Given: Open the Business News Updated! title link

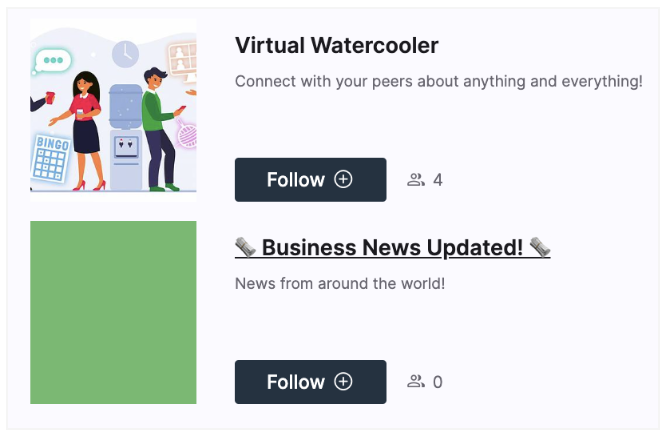Looking at the screenshot, I should tap(392, 247).
